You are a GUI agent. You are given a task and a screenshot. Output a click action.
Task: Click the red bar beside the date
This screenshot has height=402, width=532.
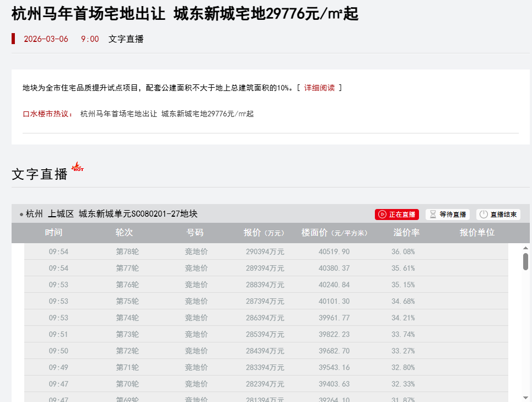point(13,39)
